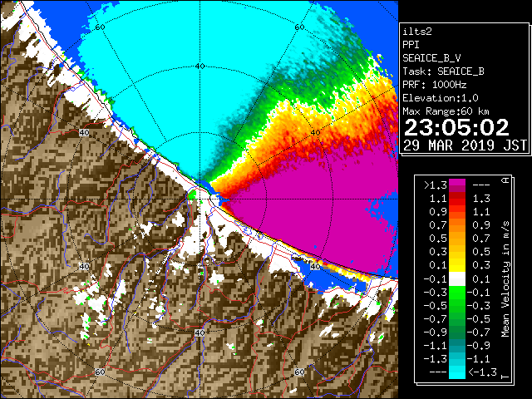Click the '40' range label on southwest land area
This screenshot has width=532, height=399.
(84, 266)
